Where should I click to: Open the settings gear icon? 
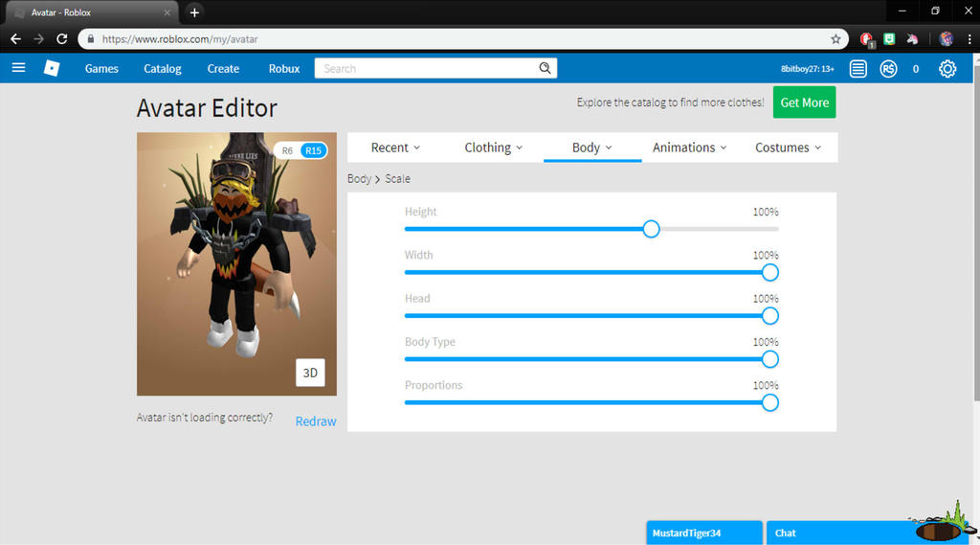tap(947, 69)
